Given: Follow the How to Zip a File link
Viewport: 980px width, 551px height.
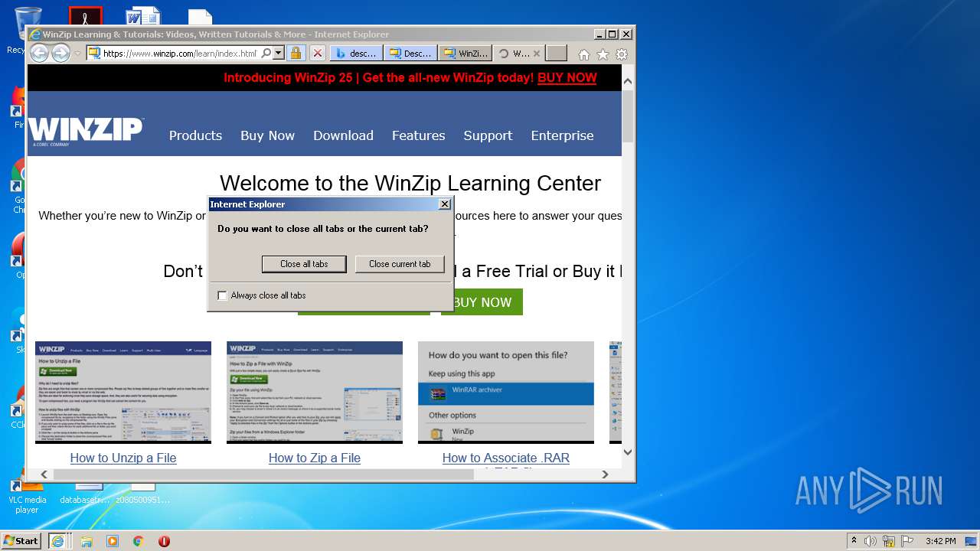Looking at the screenshot, I should pos(315,458).
